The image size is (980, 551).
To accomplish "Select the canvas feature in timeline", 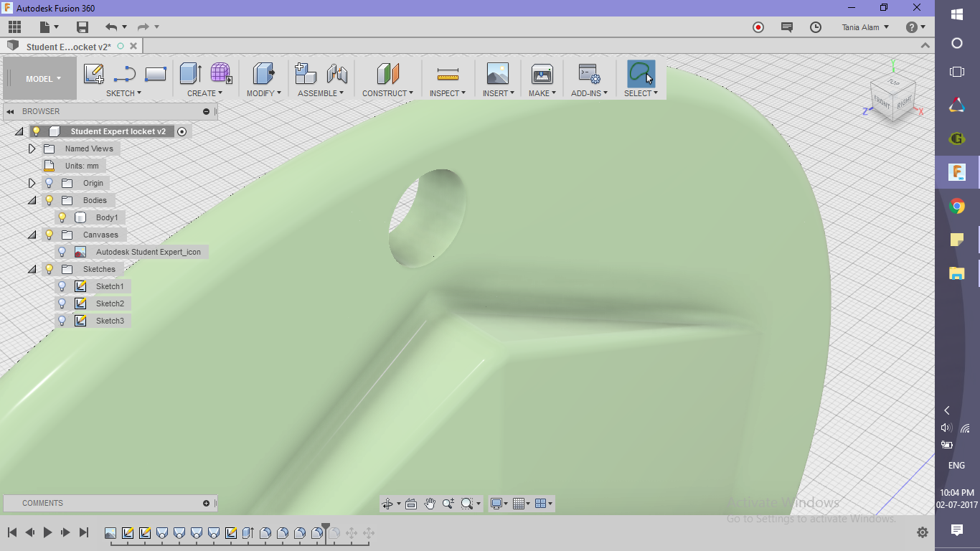I will 110,533.
